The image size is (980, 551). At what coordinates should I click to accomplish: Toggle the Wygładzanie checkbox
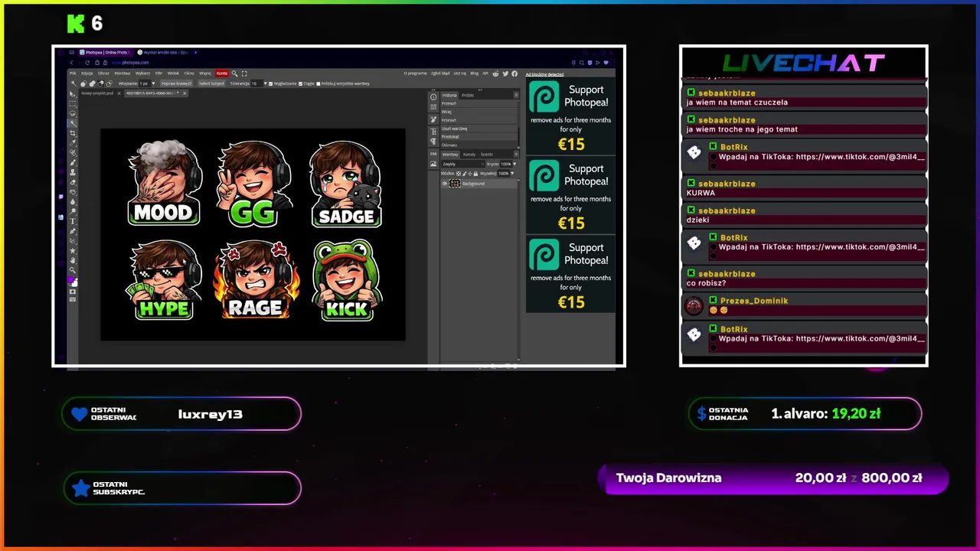click(271, 83)
